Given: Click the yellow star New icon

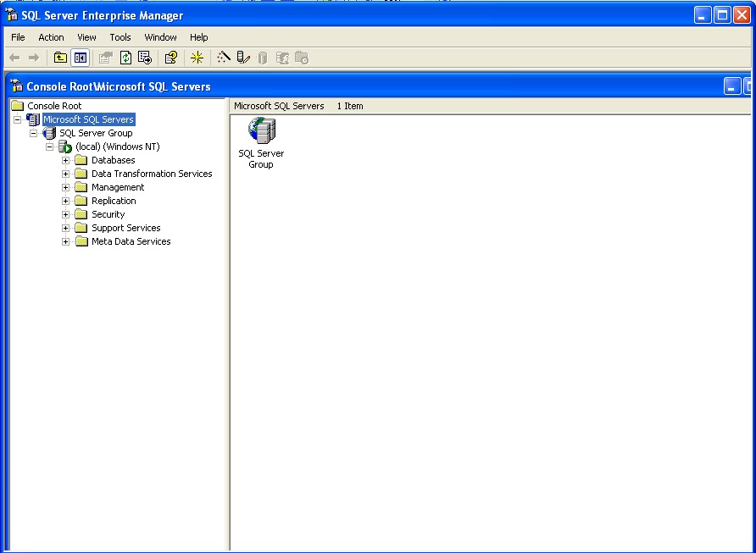Looking at the screenshot, I should (197, 58).
